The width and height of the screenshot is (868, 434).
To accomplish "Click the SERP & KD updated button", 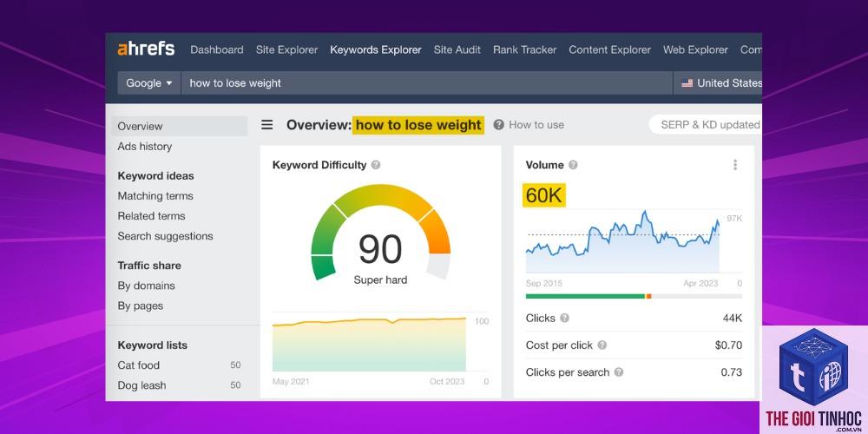I will click(x=705, y=125).
